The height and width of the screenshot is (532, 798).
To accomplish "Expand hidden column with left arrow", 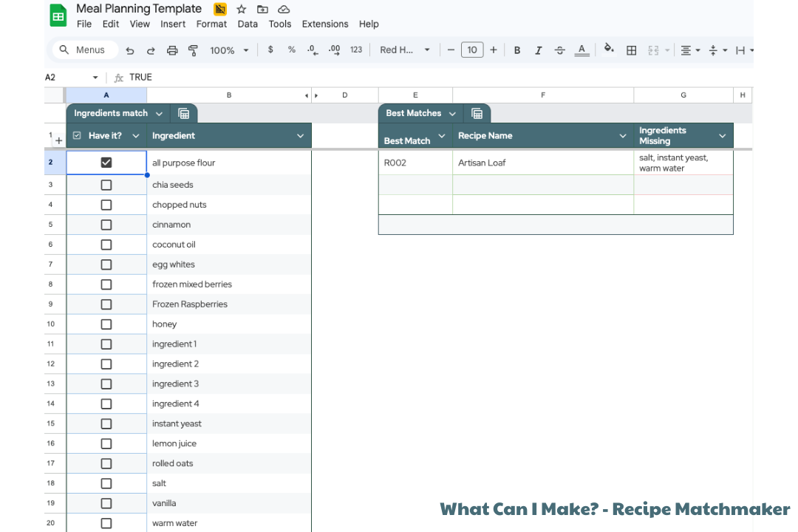I will [x=307, y=96].
